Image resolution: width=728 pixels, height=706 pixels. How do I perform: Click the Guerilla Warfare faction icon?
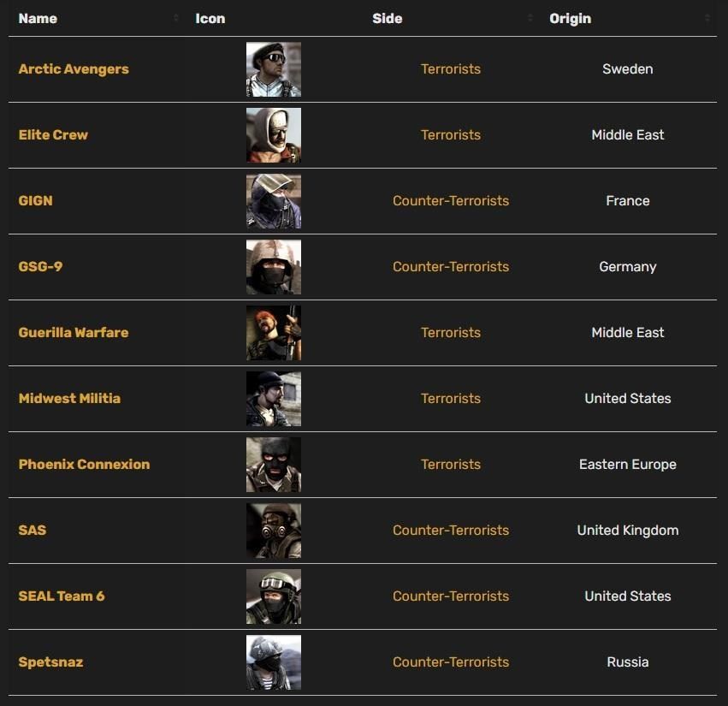point(274,333)
